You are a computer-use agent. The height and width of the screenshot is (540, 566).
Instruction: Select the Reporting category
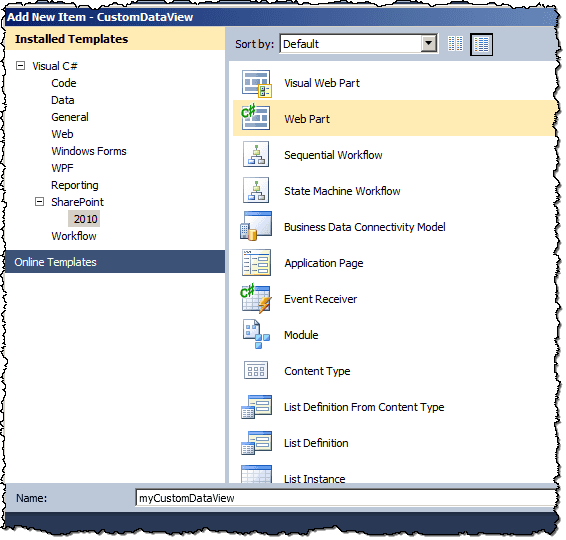pos(75,185)
